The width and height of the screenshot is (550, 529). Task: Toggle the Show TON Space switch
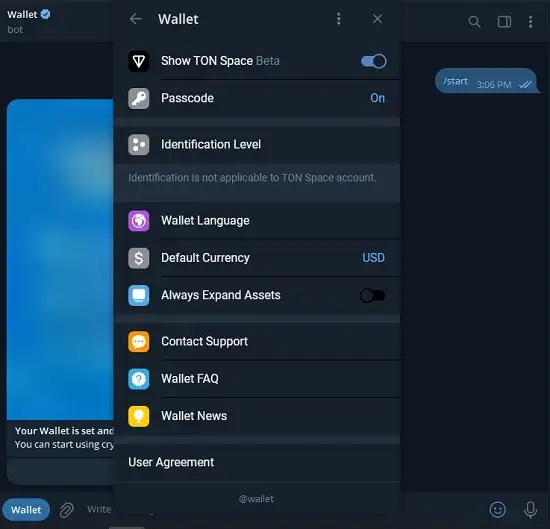coord(374,61)
